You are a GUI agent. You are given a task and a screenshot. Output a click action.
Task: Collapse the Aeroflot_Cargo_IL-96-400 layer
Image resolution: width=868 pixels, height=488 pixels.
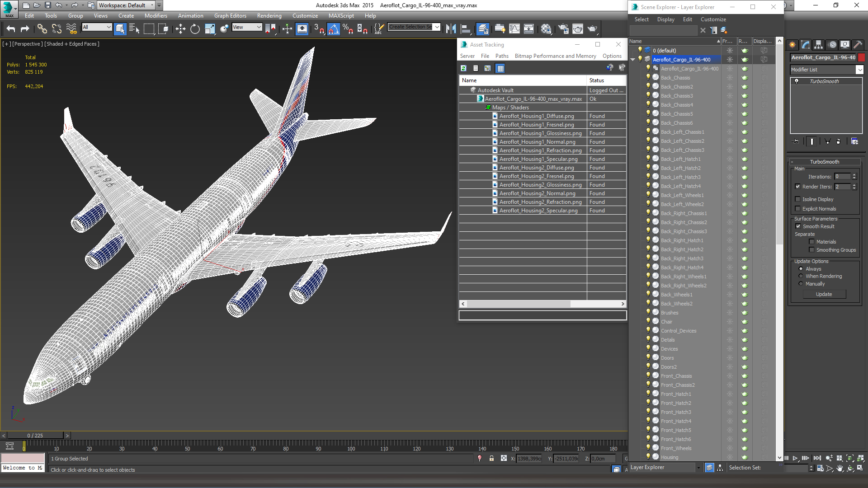coord(633,60)
